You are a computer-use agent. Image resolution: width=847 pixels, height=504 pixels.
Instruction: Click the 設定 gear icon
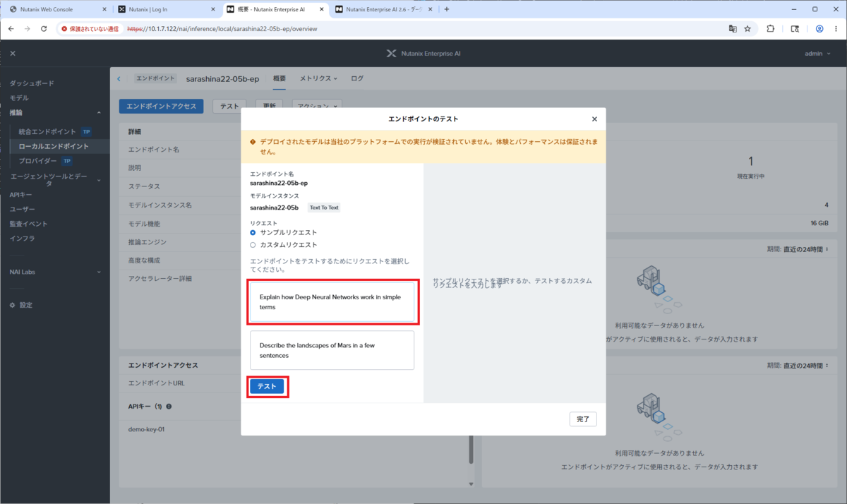click(x=13, y=305)
